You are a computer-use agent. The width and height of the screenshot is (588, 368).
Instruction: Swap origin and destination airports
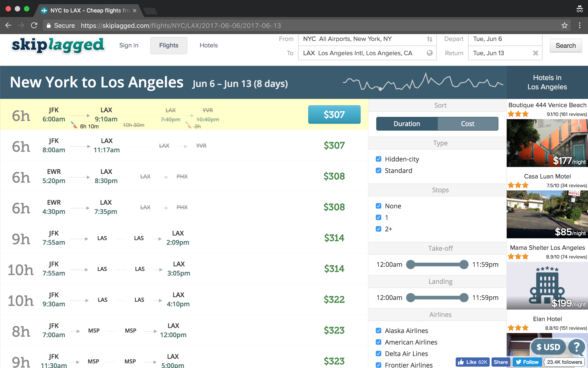click(430, 39)
